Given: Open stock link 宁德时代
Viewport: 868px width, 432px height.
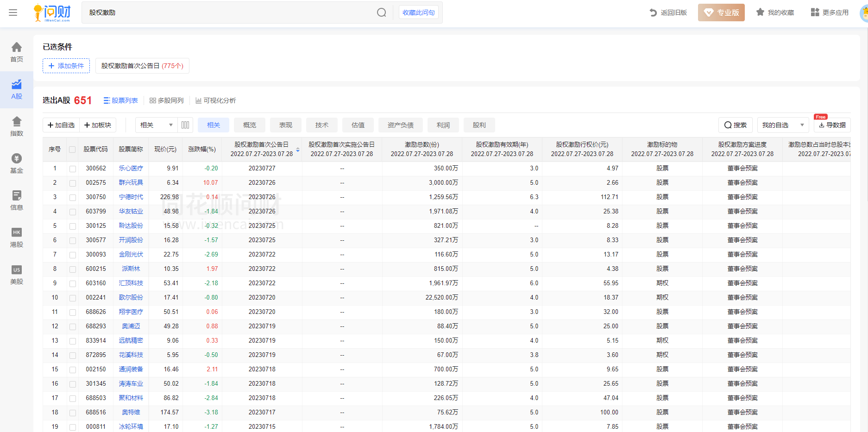Looking at the screenshot, I should click(x=131, y=197).
